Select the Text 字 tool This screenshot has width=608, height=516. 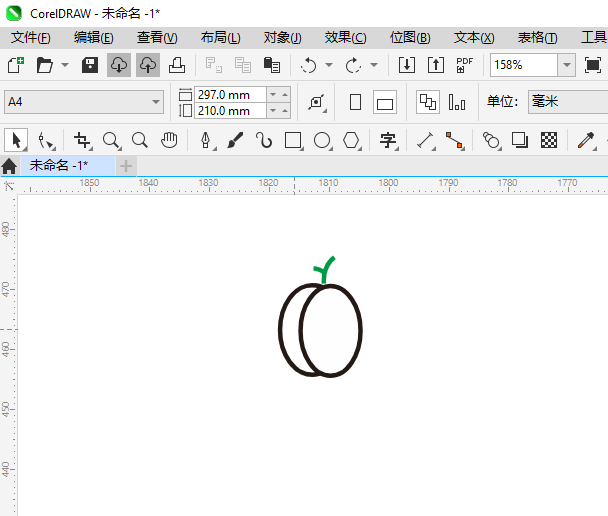pyautogui.click(x=388, y=140)
